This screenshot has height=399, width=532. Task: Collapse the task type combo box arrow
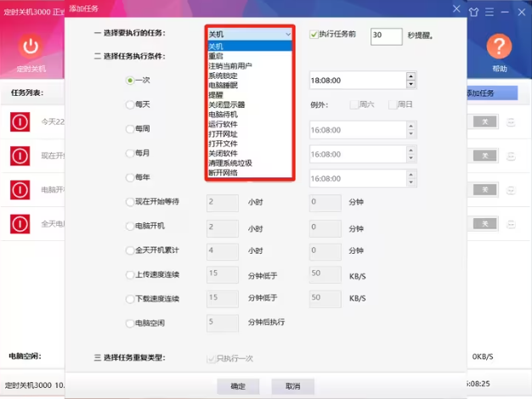click(x=288, y=34)
